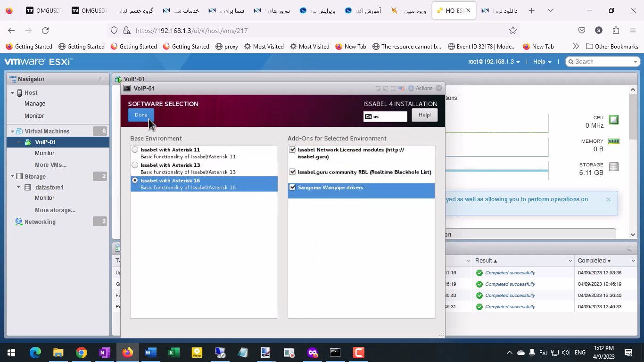Toggle Sangoma Wanpipe drivers checkbox

pos(292,188)
